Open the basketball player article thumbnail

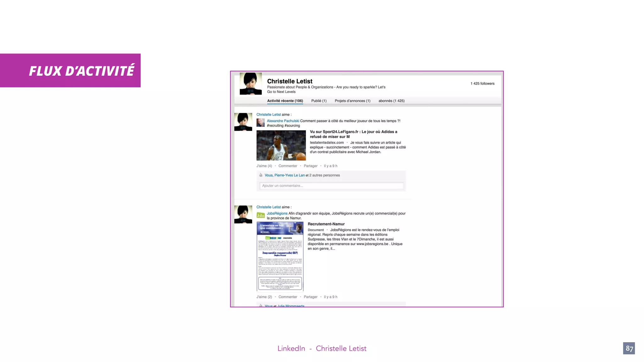(x=281, y=145)
